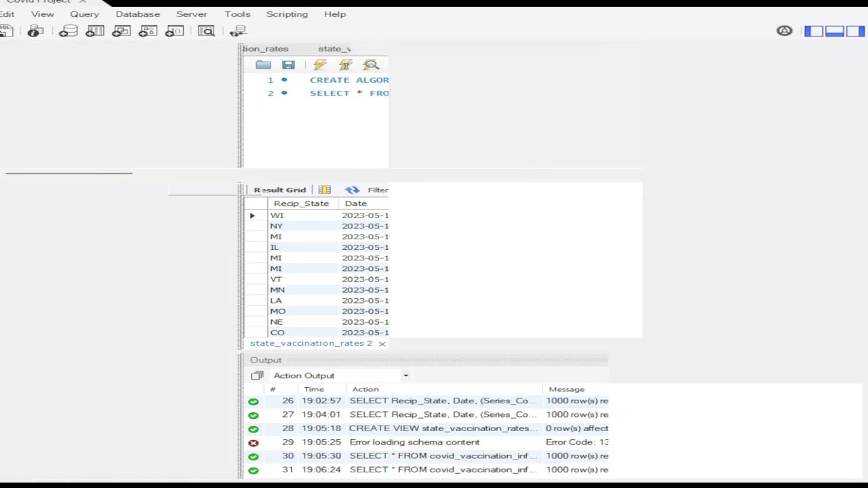Image resolution: width=868 pixels, height=488 pixels.
Task: Select the NE row in result grid
Action: point(317,322)
